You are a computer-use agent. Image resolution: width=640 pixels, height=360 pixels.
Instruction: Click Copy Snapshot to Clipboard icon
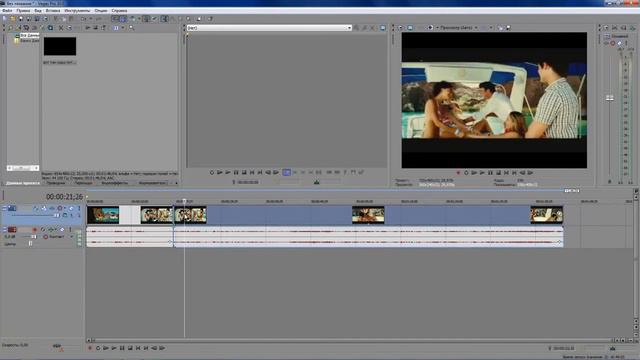point(501,28)
